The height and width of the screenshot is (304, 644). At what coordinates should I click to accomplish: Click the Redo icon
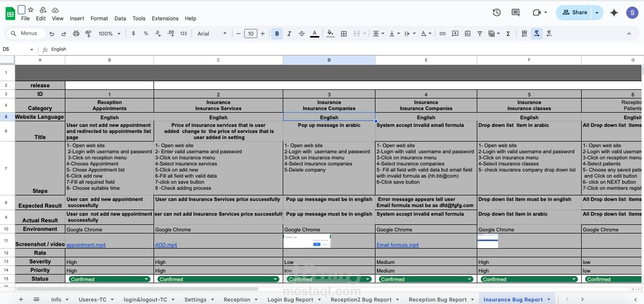click(x=64, y=33)
